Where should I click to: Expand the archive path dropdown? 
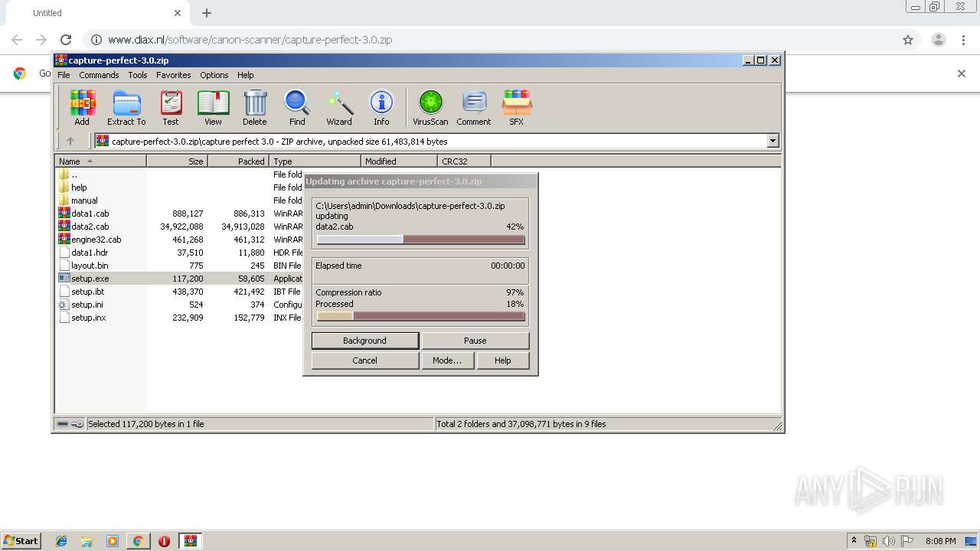[x=773, y=141]
